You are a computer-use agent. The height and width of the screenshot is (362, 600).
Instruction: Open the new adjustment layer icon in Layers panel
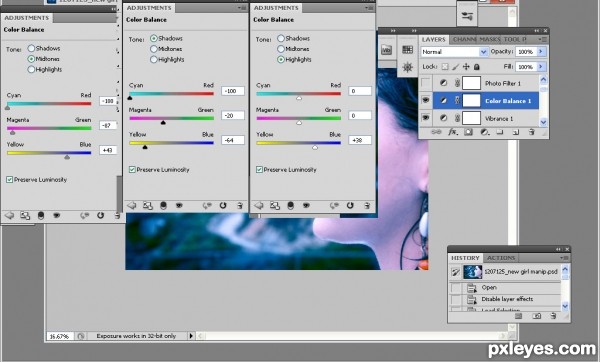(484, 132)
